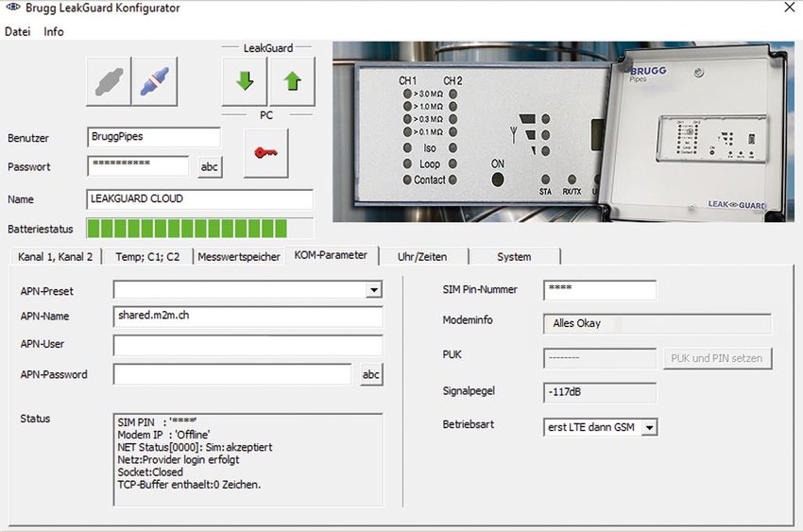Click the grey connect plug icon
Screen dimensions: 803x532
coord(109,81)
